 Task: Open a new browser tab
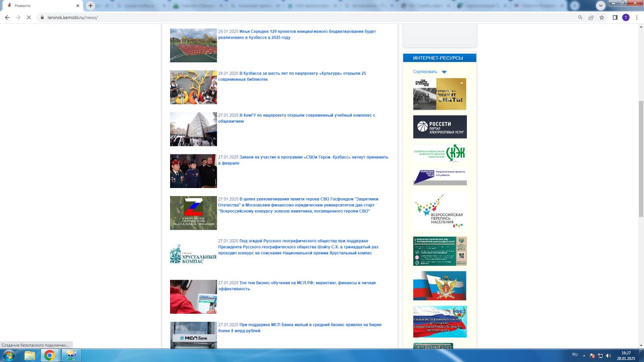(91, 6)
